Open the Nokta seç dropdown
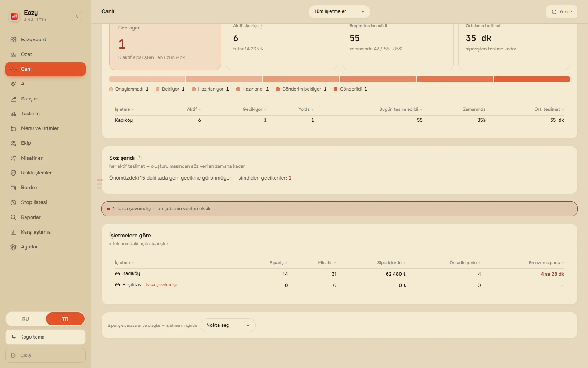This screenshot has height=368, width=588. click(x=228, y=325)
